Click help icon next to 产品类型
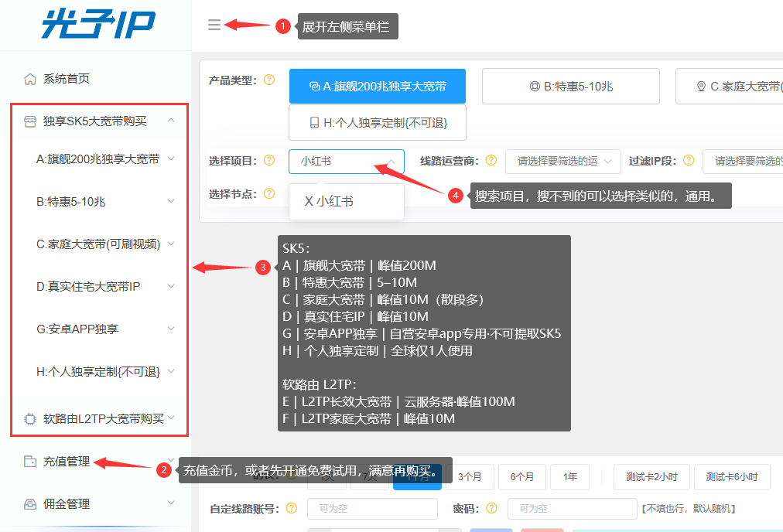The width and height of the screenshot is (783, 532). 269,80
